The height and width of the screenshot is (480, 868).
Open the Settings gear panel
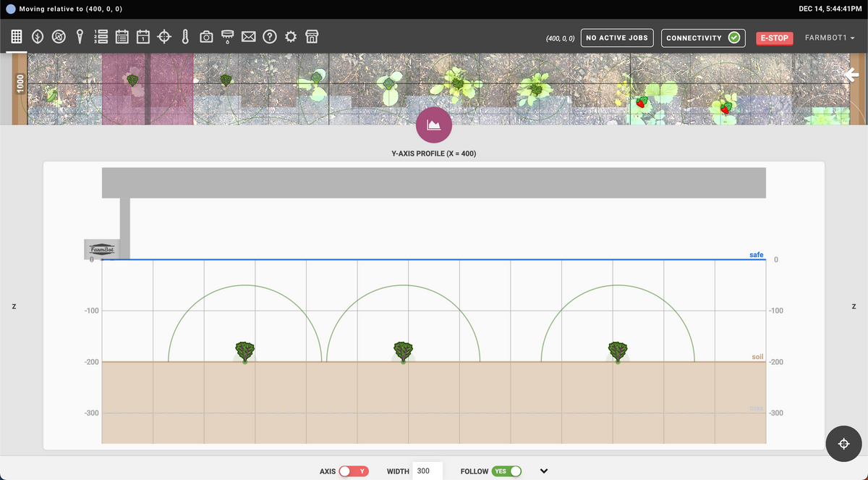tap(291, 36)
